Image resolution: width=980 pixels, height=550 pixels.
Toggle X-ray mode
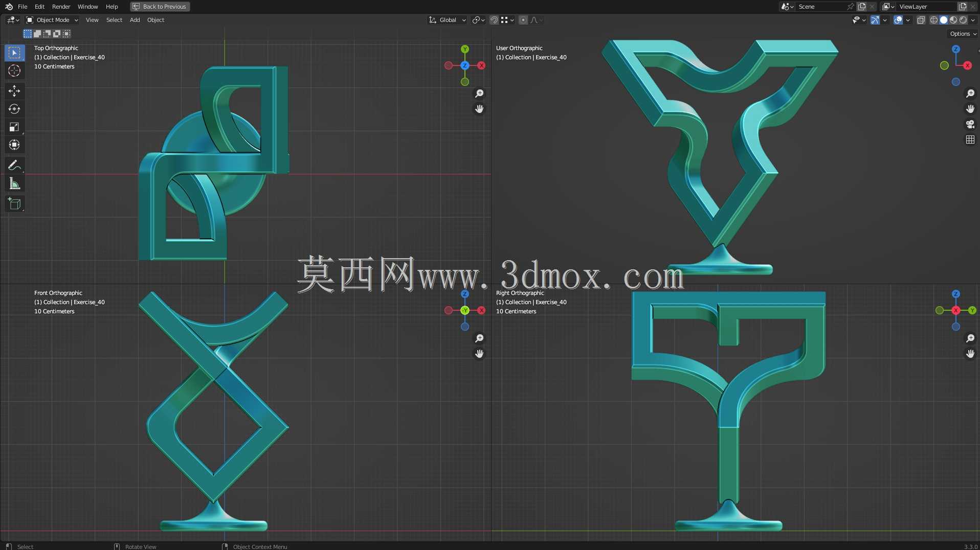(x=921, y=20)
